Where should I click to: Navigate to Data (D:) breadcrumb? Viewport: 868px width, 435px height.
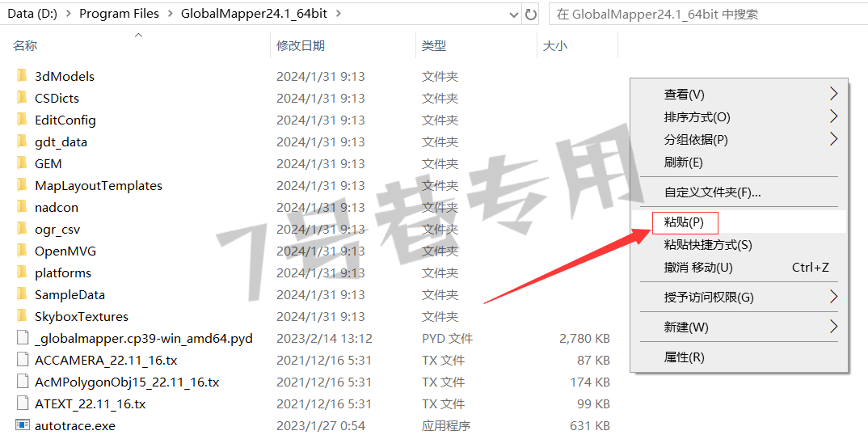point(32,14)
